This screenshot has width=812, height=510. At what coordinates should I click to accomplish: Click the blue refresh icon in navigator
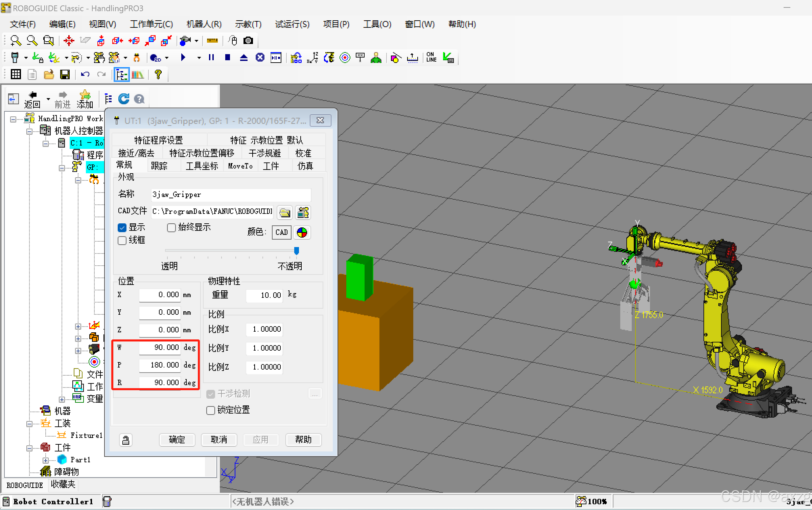coord(124,99)
